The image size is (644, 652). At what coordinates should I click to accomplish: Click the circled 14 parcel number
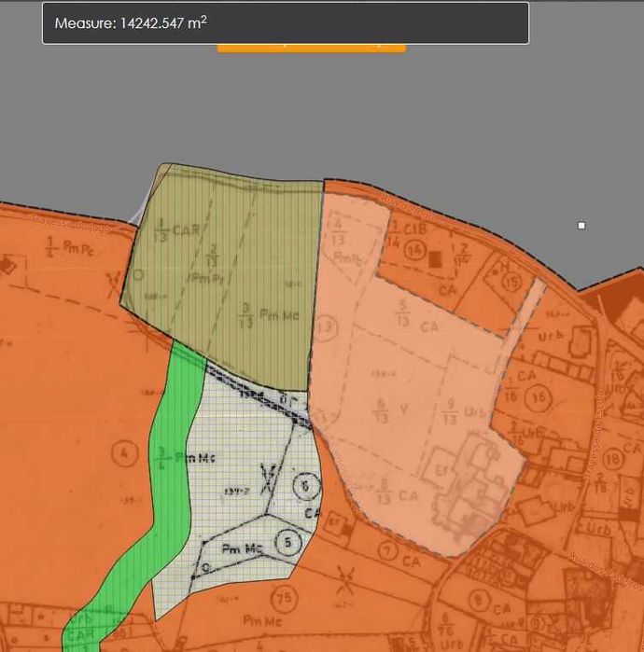[x=415, y=250]
